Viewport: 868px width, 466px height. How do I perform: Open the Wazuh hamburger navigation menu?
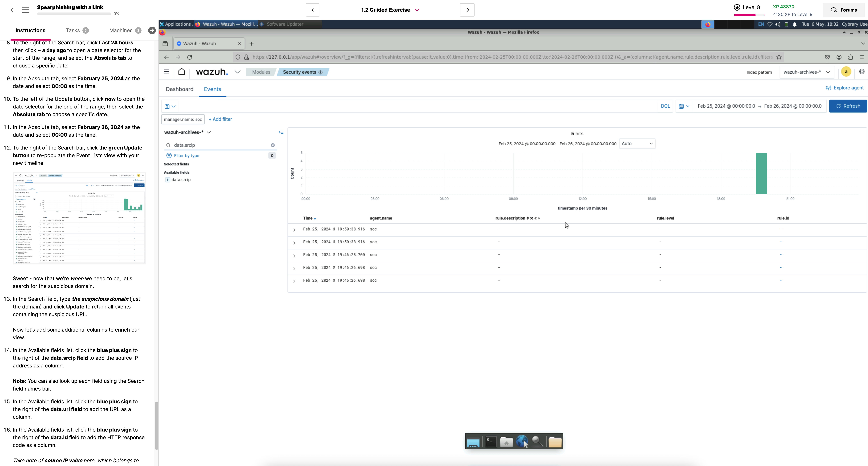coord(166,71)
